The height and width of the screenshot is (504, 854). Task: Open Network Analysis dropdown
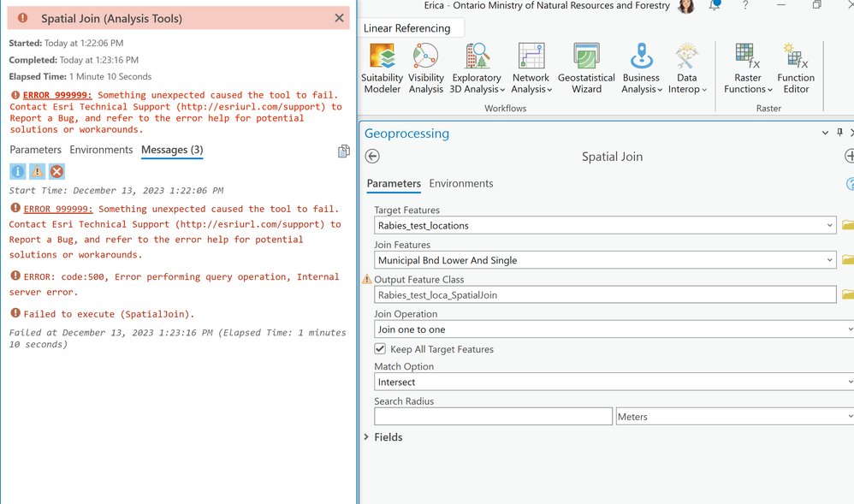click(531, 68)
